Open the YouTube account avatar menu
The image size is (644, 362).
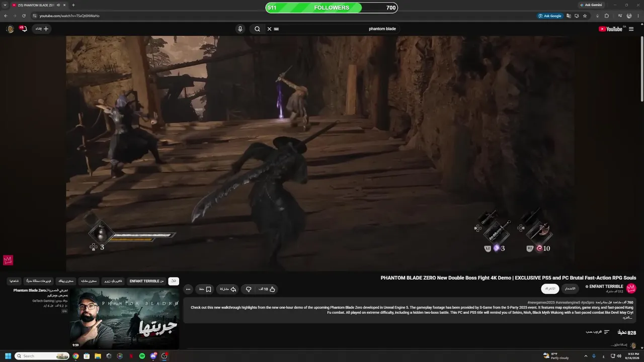click(10, 29)
